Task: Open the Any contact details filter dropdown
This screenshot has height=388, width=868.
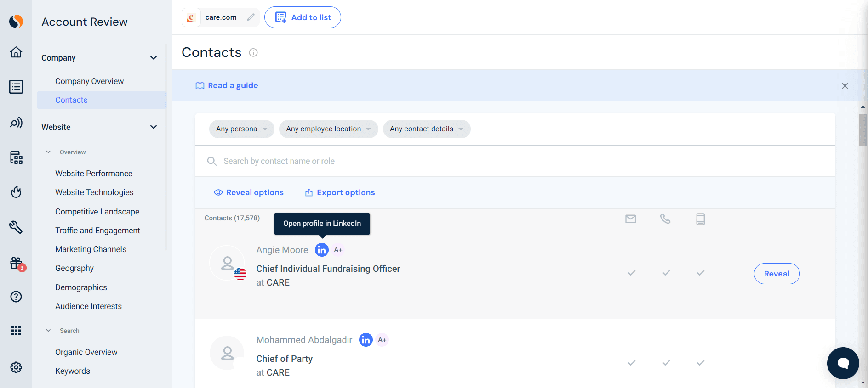Action: pyautogui.click(x=427, y=129)
